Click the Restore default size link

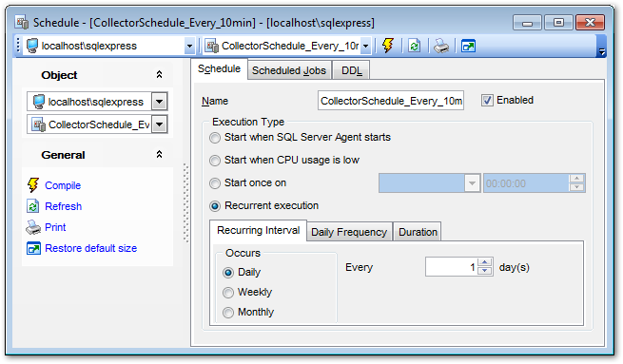pos(91,248)
